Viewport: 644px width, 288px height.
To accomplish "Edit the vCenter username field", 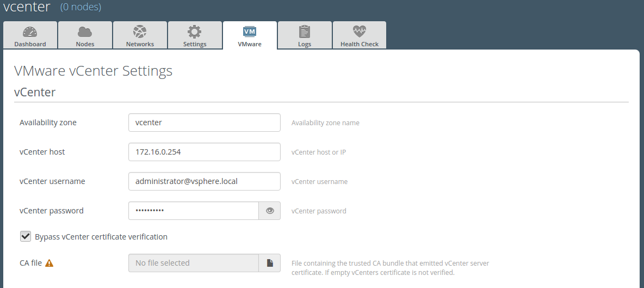I will click(x=204, y=181).
